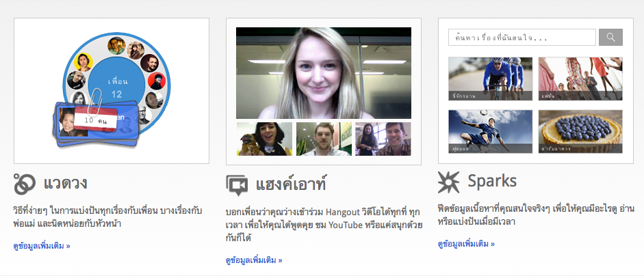The height and width of the screenshot is (276, 644).
Task: Click the Sparks heading text
Action: tap(492, 182)
